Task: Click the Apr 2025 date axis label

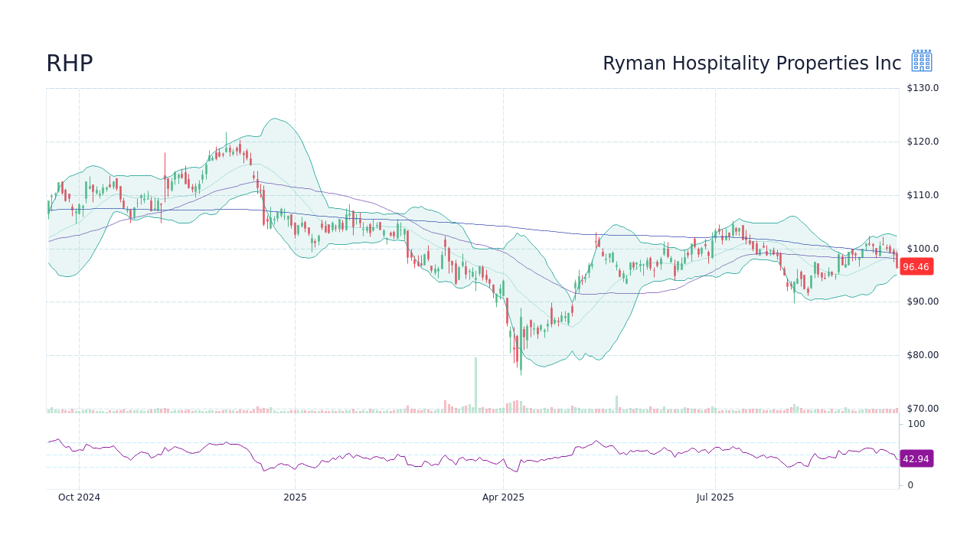Action: pyautogui.click(x=503, y=497)
